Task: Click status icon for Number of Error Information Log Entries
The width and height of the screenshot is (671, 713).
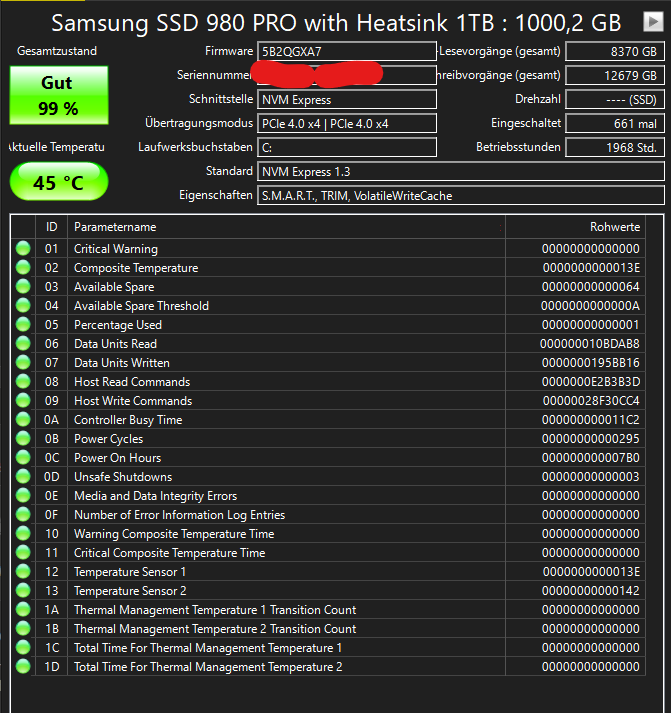Action: (23, 514)
